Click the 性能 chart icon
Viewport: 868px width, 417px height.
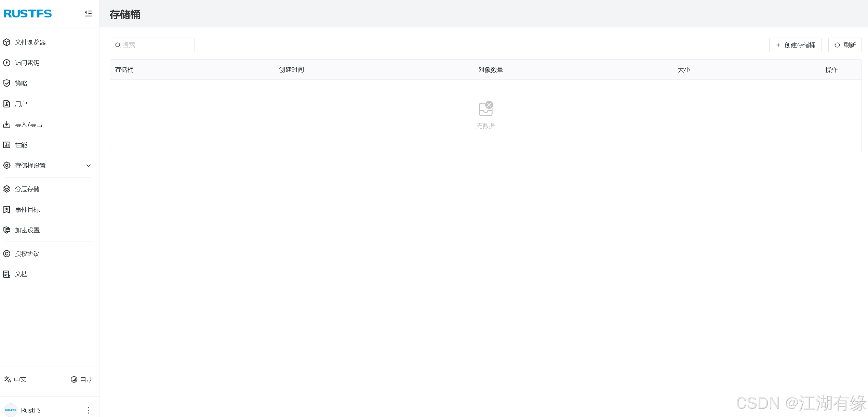pyautogui.click(x=7, y=145)
